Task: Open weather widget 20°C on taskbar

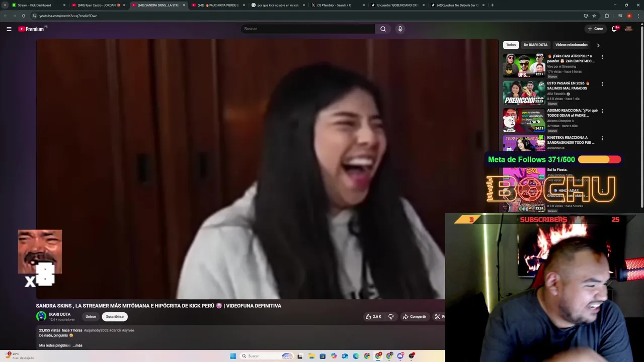Action: (19, 356)
